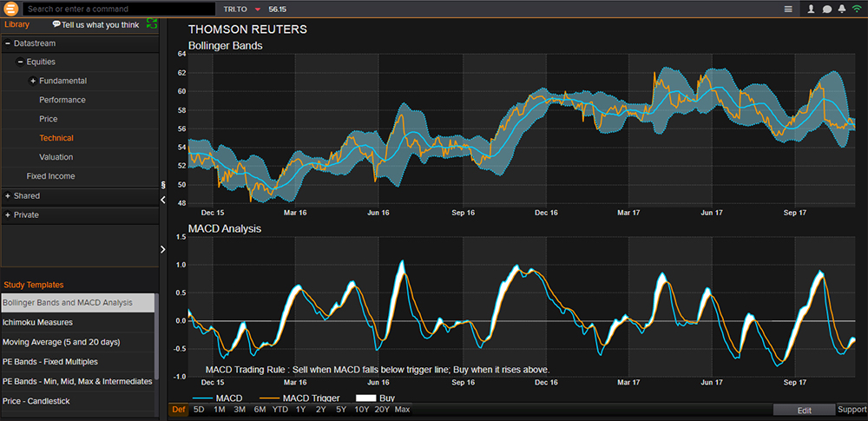This screenshot has width=868, height=421.
Task: Select Price - Candlestick template
Action: coord(78,401)
